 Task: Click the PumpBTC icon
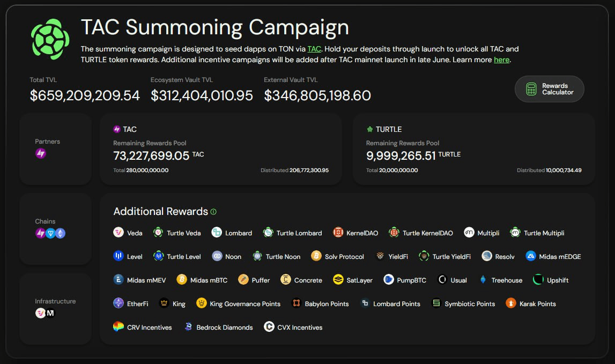[388, 280]
